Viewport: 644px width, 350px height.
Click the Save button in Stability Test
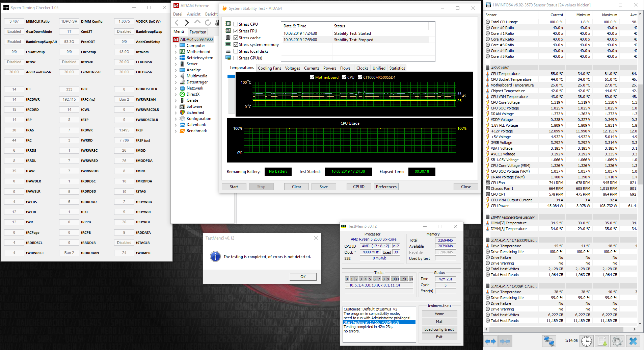click(324, 187)
